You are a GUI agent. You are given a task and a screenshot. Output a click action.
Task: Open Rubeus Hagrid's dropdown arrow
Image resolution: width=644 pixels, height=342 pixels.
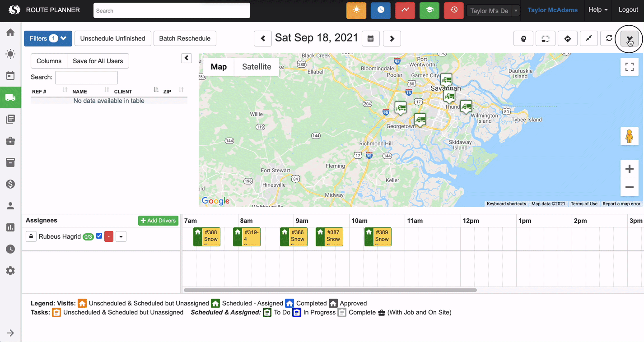click(x=121, y=236)
